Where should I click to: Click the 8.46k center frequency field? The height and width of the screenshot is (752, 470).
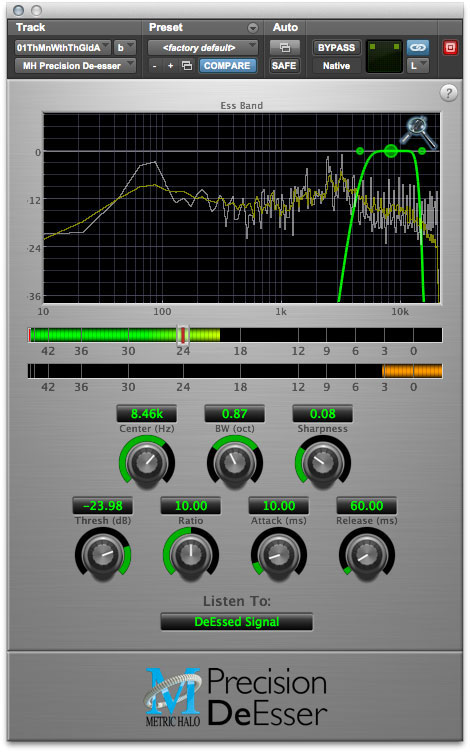[x=147, y=413]
